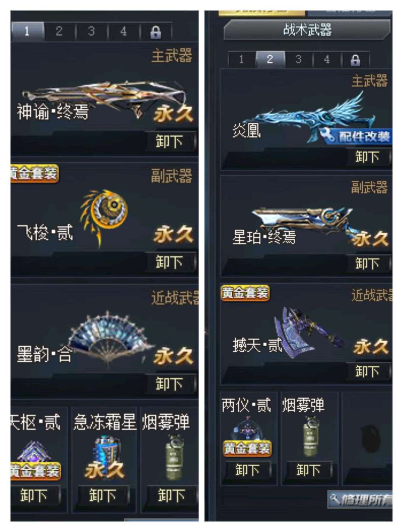The image size is (403, 532).
Task: Click 修理所有 repair all button
Action: click(360, 500)
